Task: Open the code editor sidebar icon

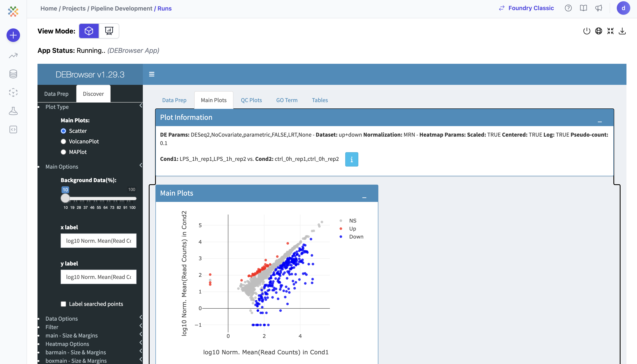Action: (x=13, y=129)
